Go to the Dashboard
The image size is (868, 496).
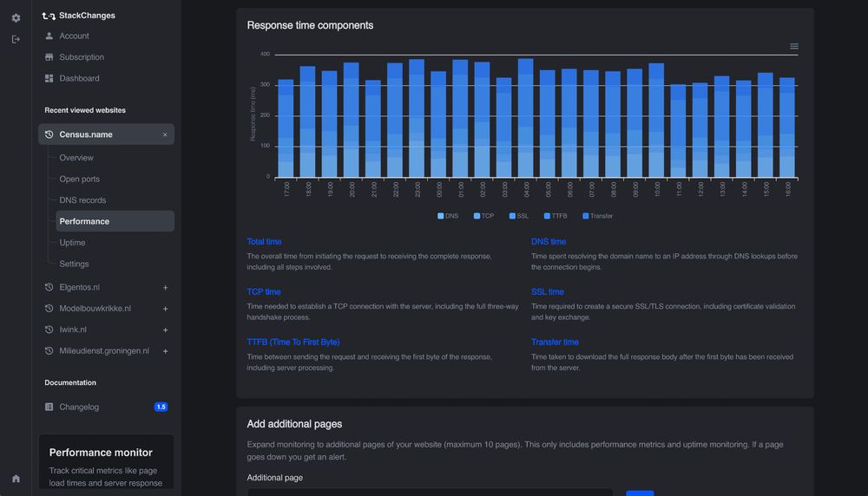[79, 79]
